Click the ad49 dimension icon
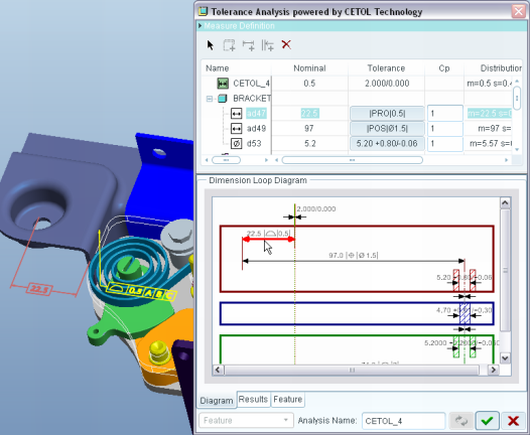The image size is (530, 435). [236, 128]
